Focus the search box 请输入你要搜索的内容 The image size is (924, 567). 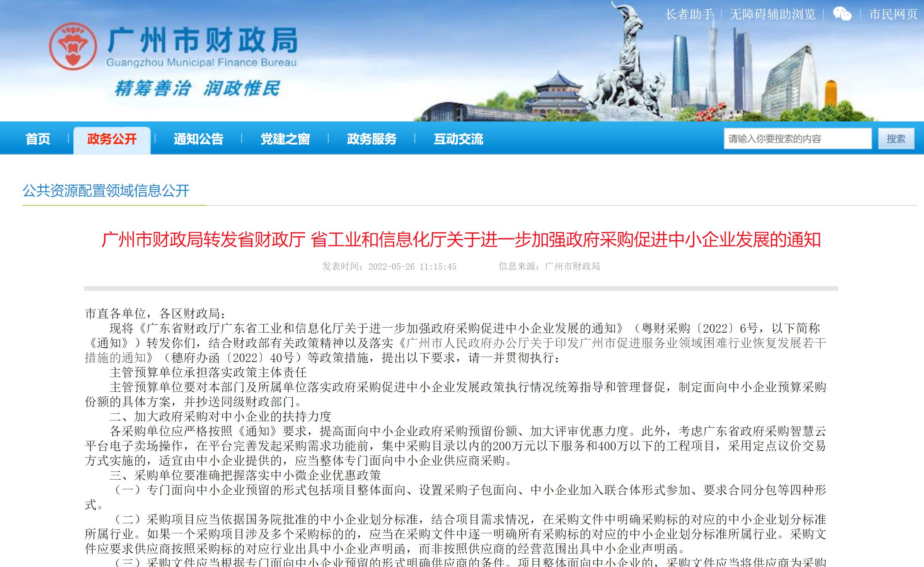click(x=797, y=139)
